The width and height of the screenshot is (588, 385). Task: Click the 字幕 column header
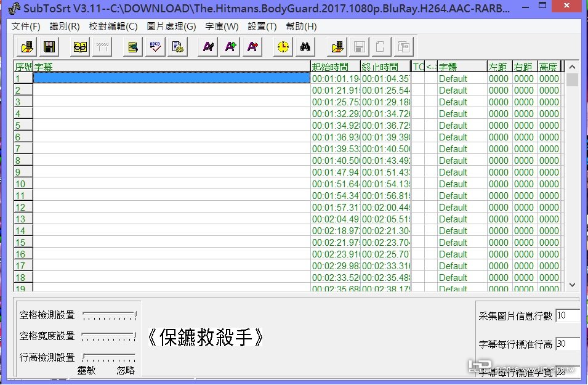click(x=172, y=67)
